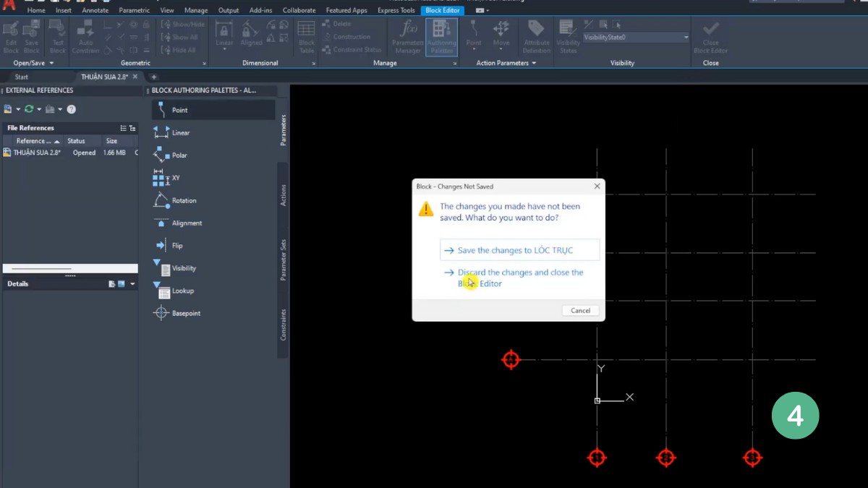Expand the Action Parameters panel arrow
This screenshot has height=488, width=868.
534,63
